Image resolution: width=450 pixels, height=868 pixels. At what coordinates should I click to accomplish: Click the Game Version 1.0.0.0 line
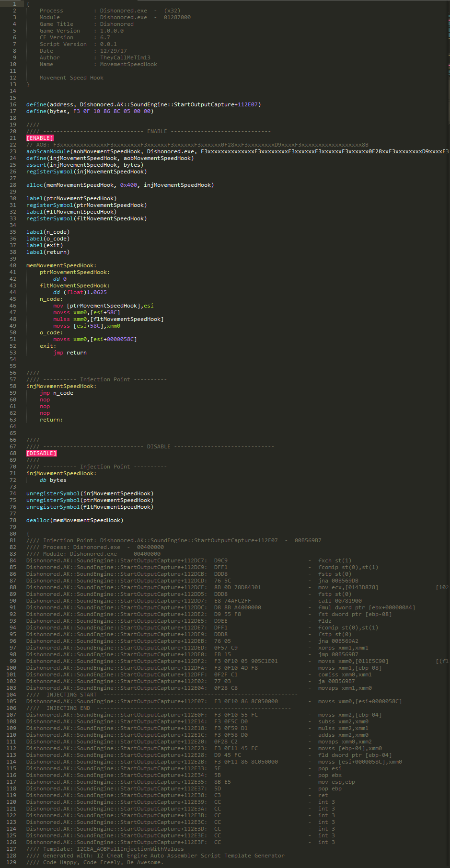click(81, 31)
